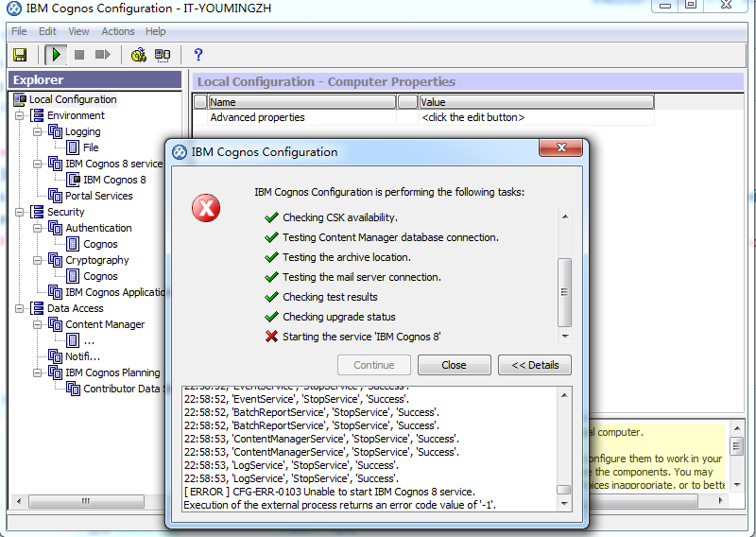The height and width of the screenshot is (537, 756).
Task: Click the IBM Cognos Planning icon
Action: [55, 372]
